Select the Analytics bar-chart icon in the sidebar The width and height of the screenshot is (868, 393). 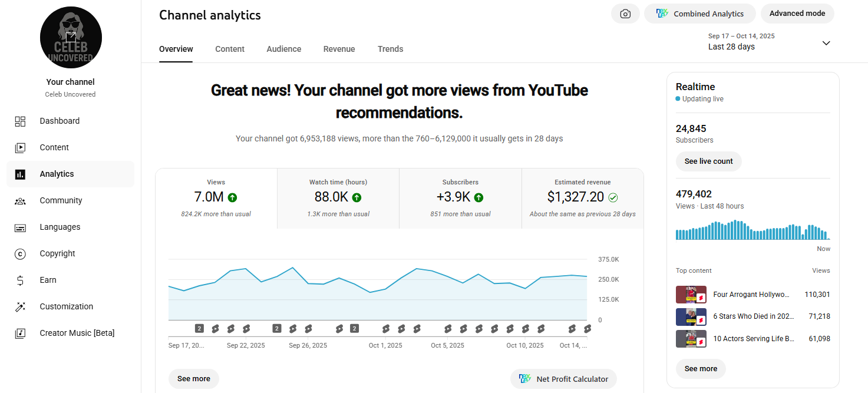[x=20, y=174]
